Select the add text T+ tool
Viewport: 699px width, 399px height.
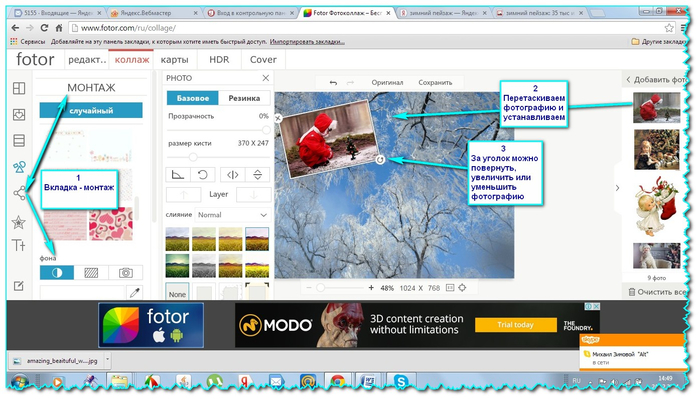(19, 245)
